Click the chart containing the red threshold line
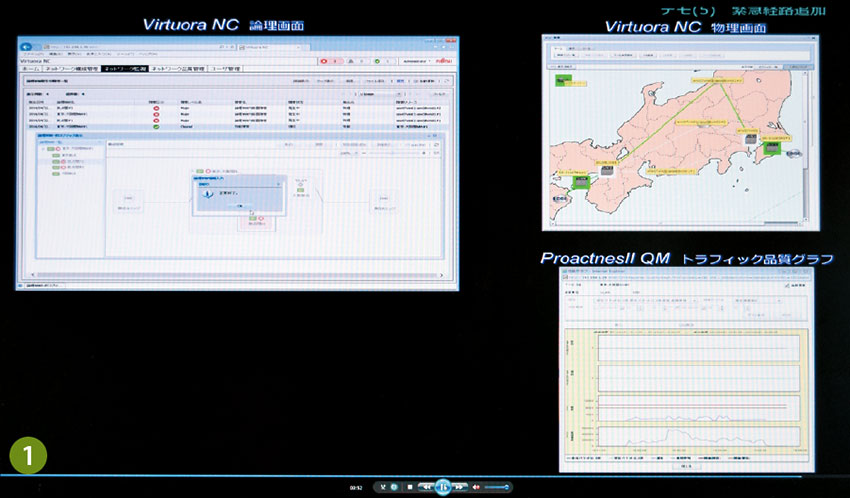Image resolution: width=850 pixels, height=498 pixels. [x=699, y=409]
